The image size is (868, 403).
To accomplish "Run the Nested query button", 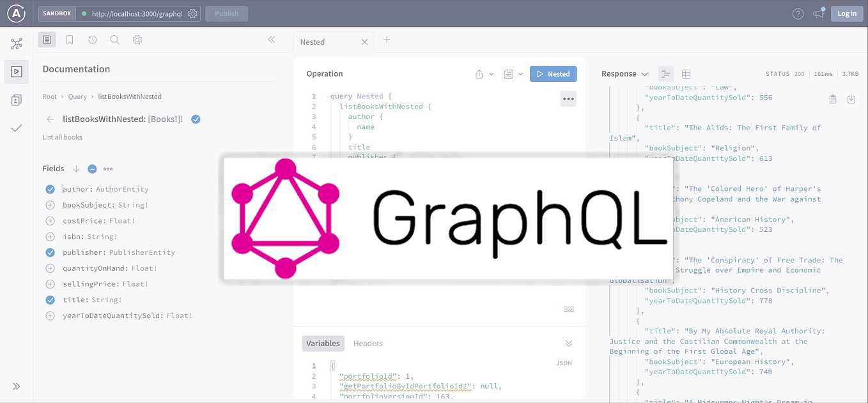I will tap(553, 73).
